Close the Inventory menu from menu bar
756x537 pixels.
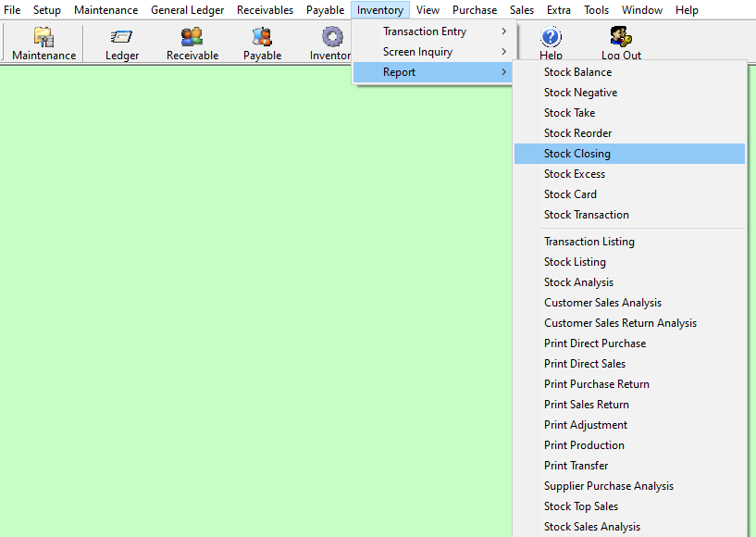tap(380, 10)
